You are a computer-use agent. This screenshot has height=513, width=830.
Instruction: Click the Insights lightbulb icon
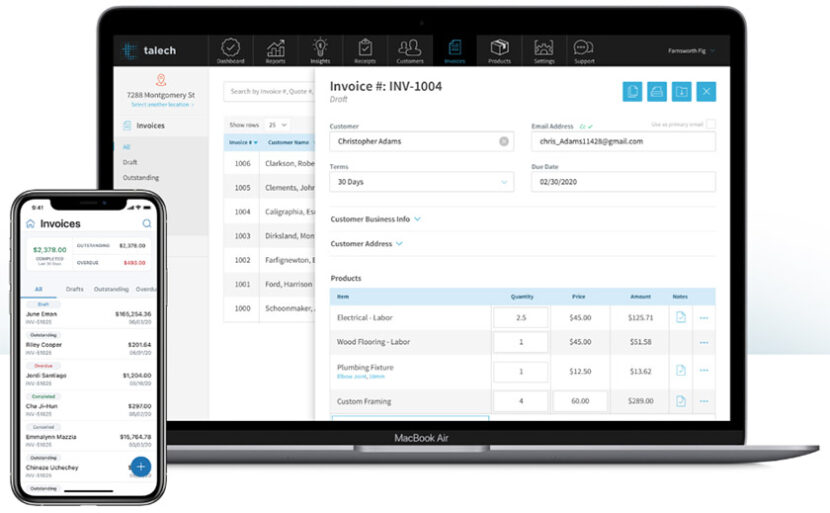tap(320, 50)
